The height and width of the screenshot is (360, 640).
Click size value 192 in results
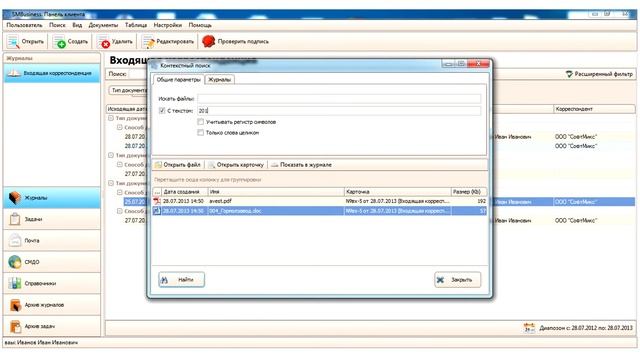[481, 201]
